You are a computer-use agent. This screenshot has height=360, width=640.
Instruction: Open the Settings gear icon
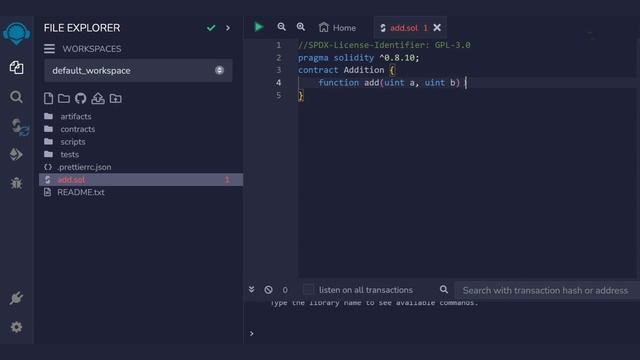tap(16, 327)
